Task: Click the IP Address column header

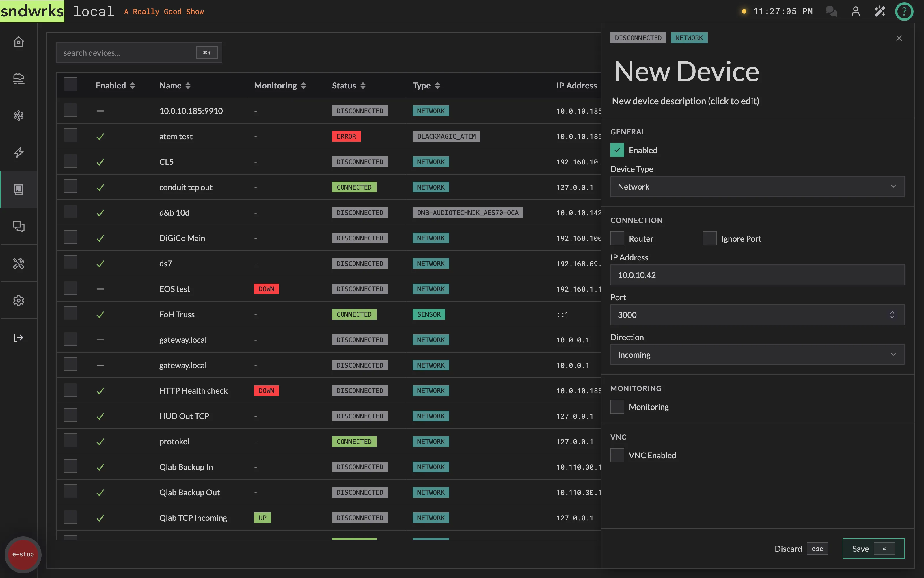Action: (576, 86)
